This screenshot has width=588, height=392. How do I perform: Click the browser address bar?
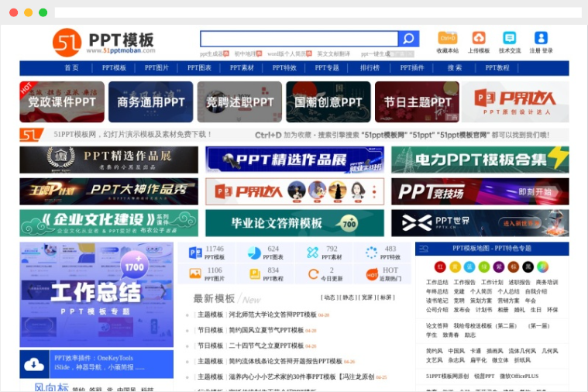[318, 12]
